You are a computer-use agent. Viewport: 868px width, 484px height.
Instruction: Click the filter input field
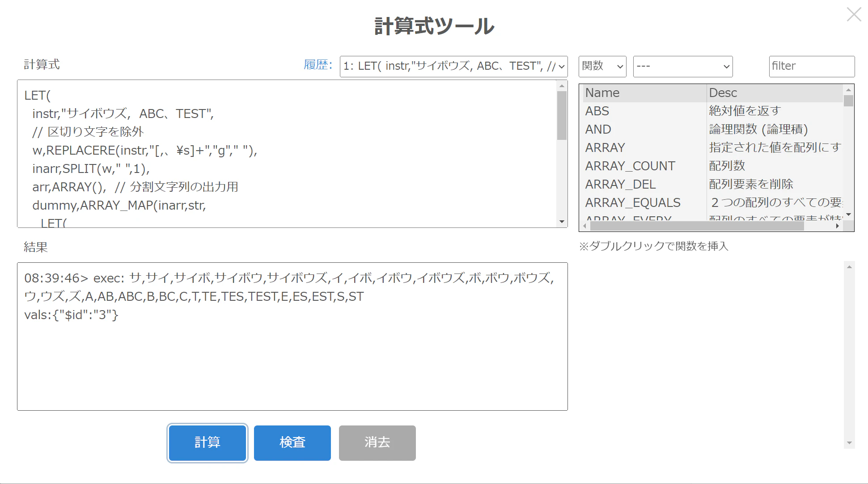pos(811,66)
